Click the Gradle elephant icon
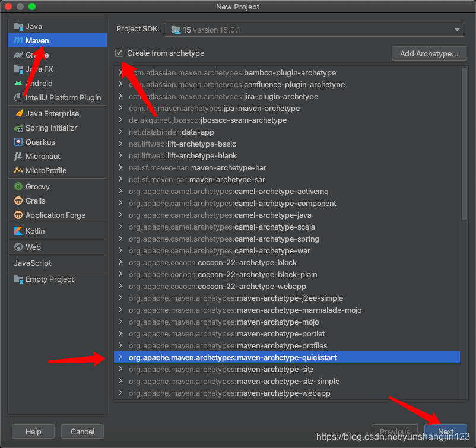 tap(18, 55)
